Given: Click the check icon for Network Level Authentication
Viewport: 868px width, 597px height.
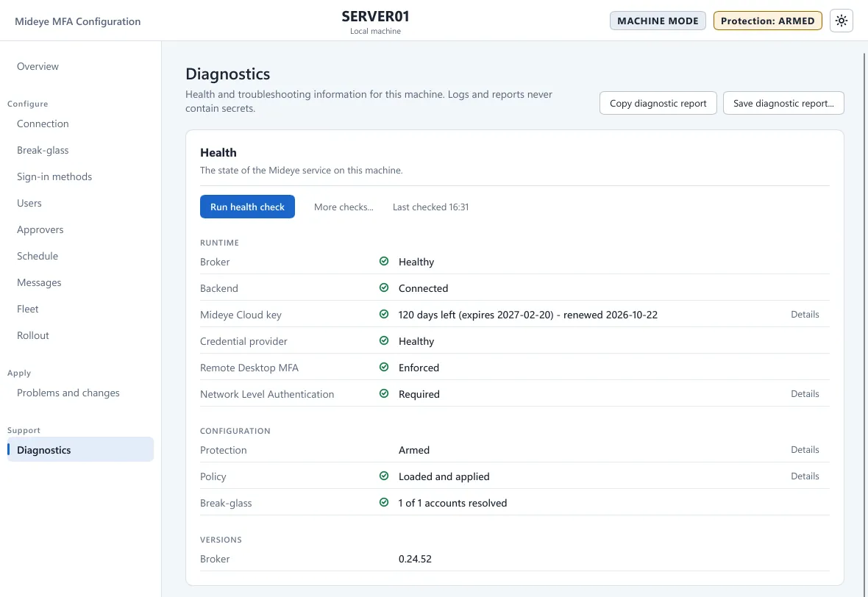Looking at the screenshot, I should (x=384, y=394).
